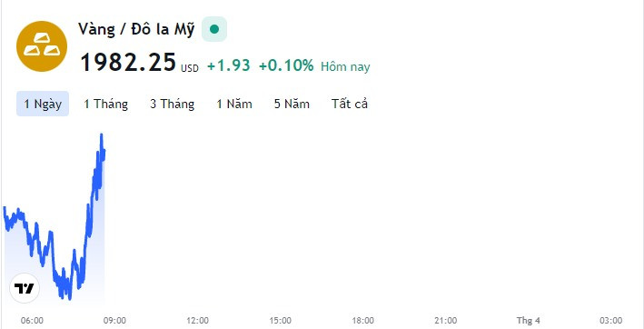This screenshot has height=329, width=644.
Task: Click the 1982.25 price value
Action: pos(128,63)
